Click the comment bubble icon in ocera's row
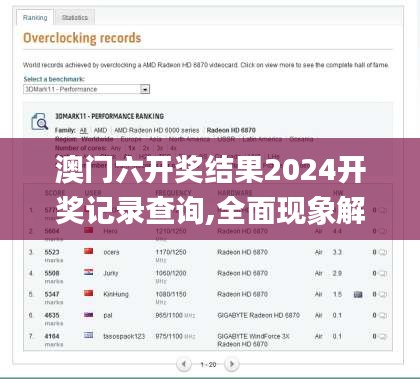The width and height of the screenshot is (420, 379). click(383, 252)
